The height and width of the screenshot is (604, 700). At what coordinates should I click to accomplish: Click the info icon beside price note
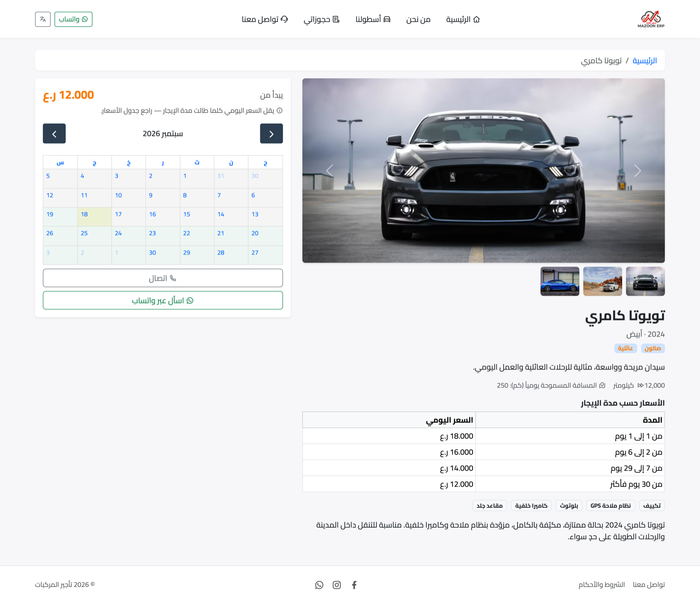coord(280,111)
